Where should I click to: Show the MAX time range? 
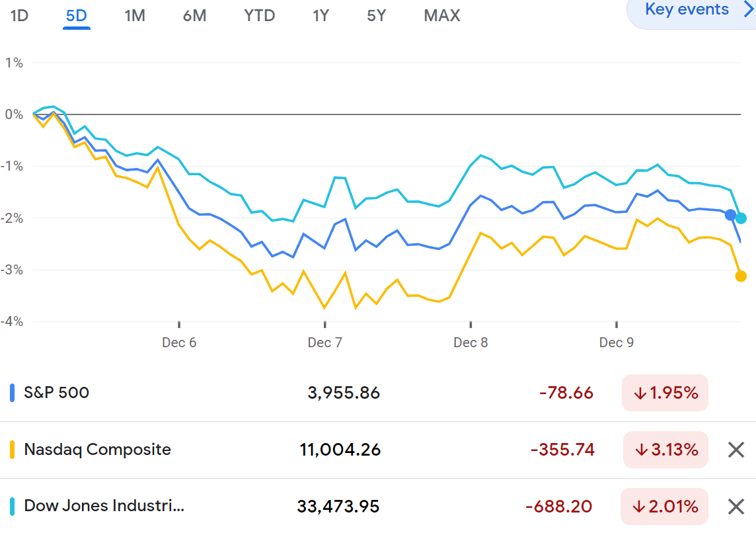tap(441, 15)
